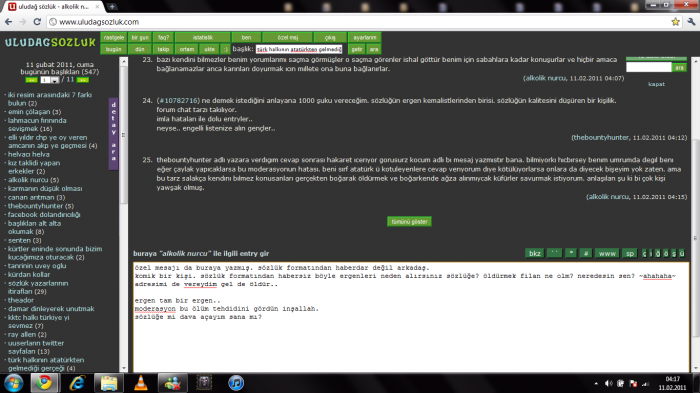The width and height of the screenshot is (700, 393).
Task: Insert # entry reference tag
Action: (x=586, y=253)
